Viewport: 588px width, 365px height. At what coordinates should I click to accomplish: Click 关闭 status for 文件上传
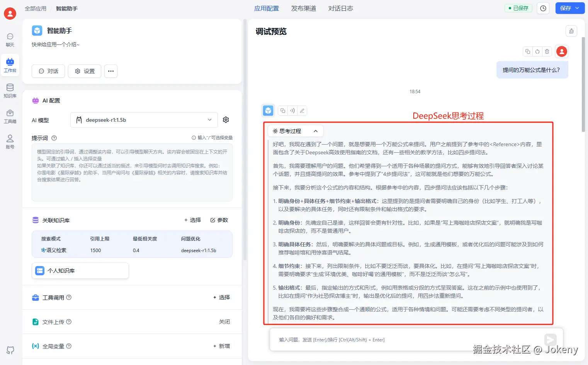pyautogui.click(x=224, y=322)
